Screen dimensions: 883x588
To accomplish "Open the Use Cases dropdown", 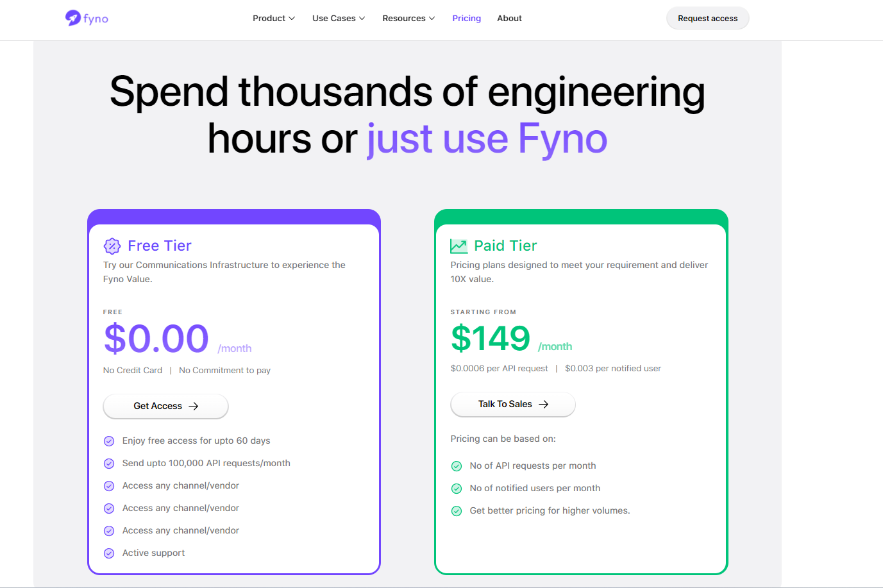I will [339, 19].
